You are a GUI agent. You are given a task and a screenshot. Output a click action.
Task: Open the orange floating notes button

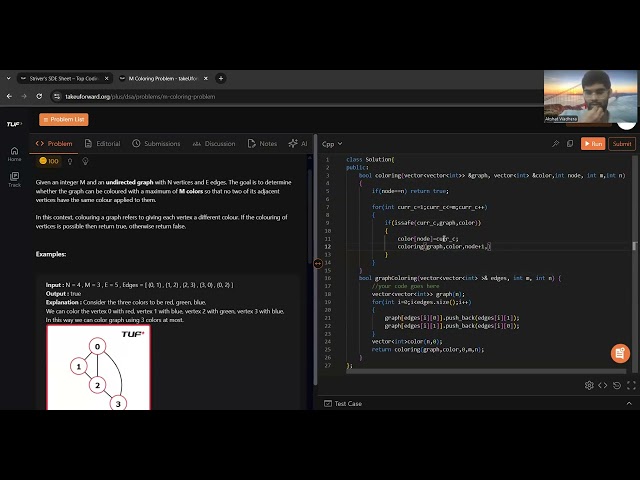pyautogui.click(x=620, y=353)
